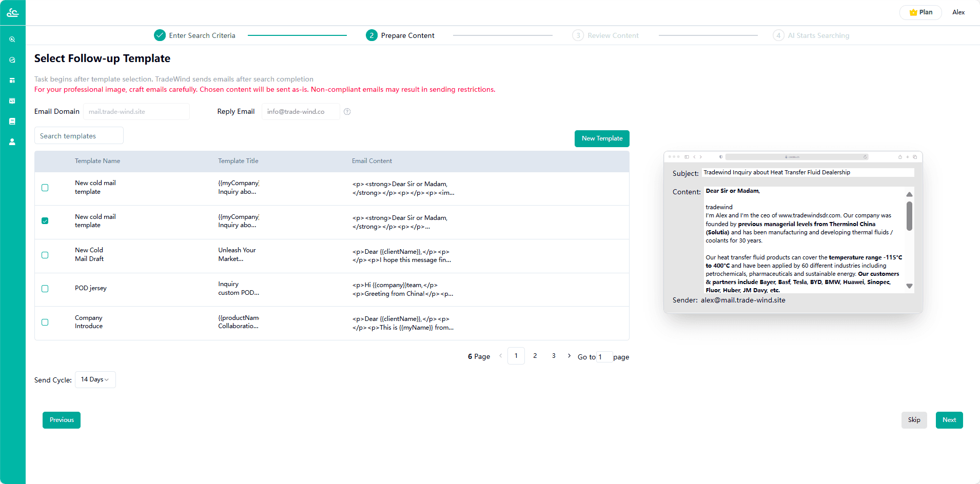Click the Go to page number input
Viewport: 980px width, 484px height.
pos(604,357)
